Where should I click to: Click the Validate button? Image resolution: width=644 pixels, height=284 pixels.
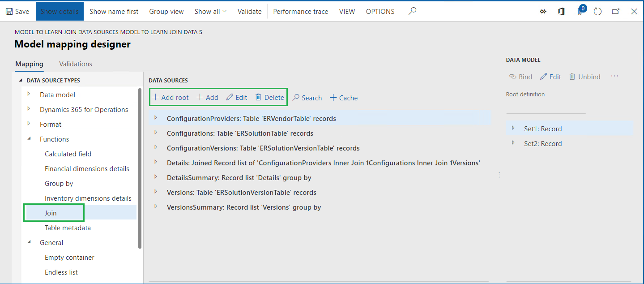click(250, 12)
